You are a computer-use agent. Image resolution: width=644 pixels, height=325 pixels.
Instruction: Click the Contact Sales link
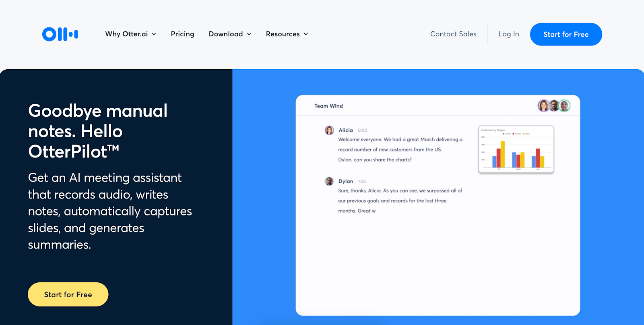(x=453, y=34)
